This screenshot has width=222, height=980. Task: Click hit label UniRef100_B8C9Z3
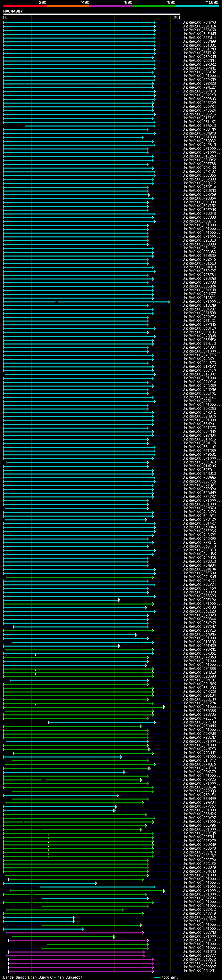click(x=199, y=462)
